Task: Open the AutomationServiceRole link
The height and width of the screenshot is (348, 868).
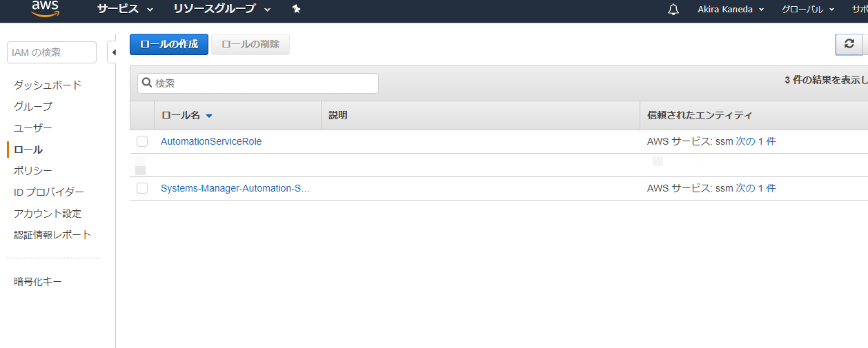Action: click(211, 141)
